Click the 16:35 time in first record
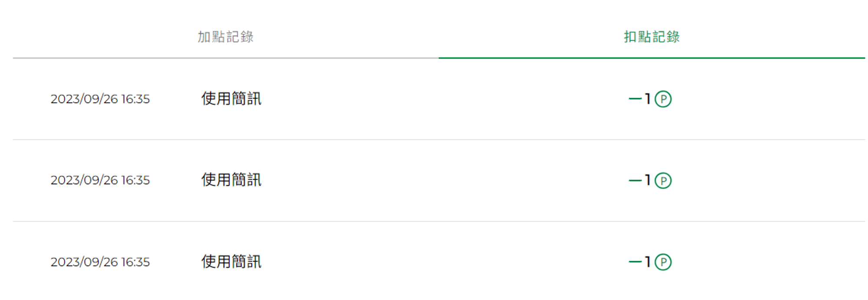This screenshot has width=868, height=300. tap(135, 99)
